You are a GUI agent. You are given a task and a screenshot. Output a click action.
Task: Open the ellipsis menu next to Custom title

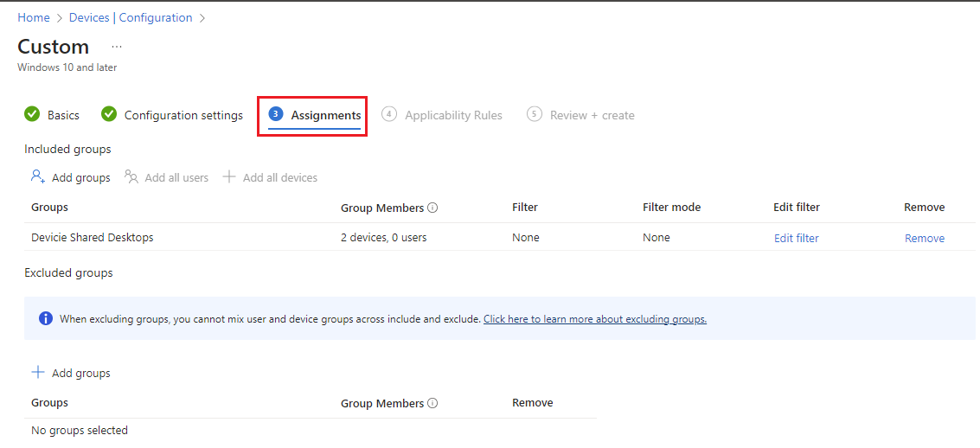(x=117, y=47)
